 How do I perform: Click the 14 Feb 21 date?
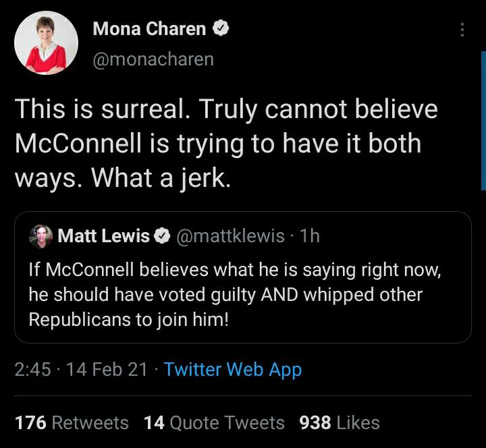pyautogui.click(x=107, y=370)
